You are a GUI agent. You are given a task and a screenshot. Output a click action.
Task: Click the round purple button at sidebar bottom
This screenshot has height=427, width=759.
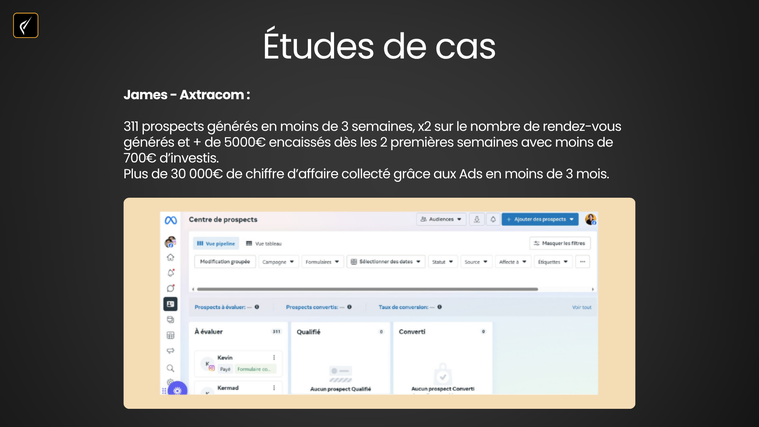[x=177, y=389]
